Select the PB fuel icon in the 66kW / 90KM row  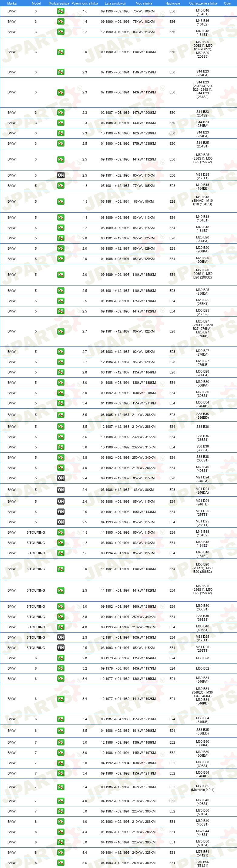[61, 201]
